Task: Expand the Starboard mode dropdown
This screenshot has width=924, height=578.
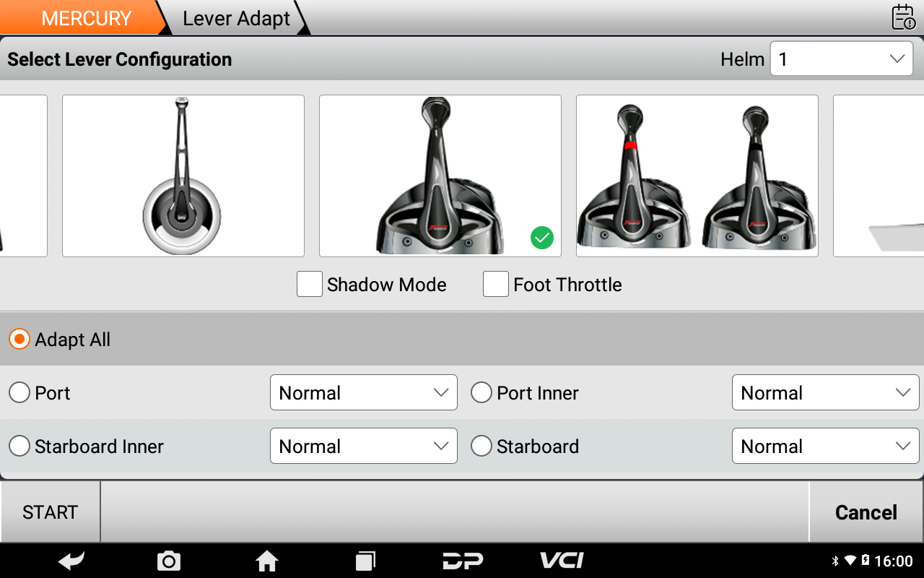Action: point(825,447)
